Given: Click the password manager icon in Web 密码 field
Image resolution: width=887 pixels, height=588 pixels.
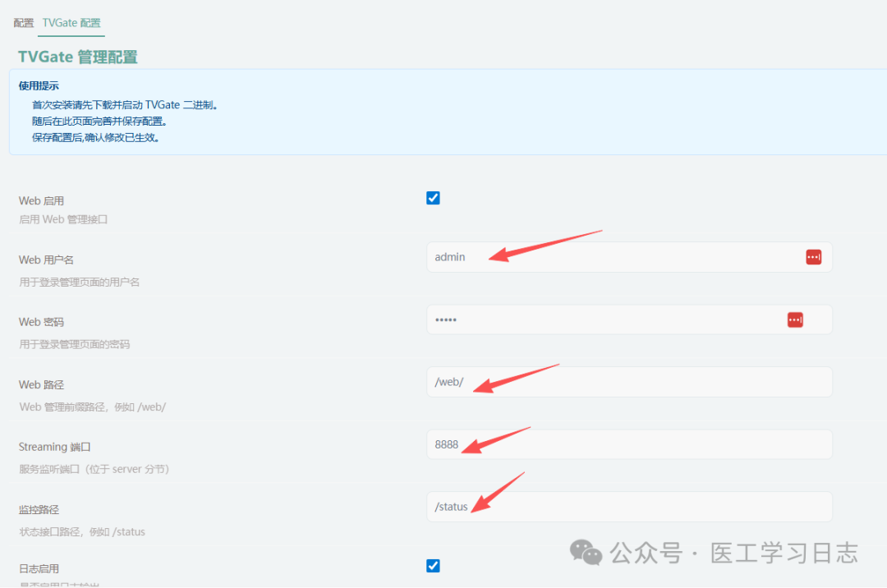Looking at the screenshot, I should (x=795, y=319).
